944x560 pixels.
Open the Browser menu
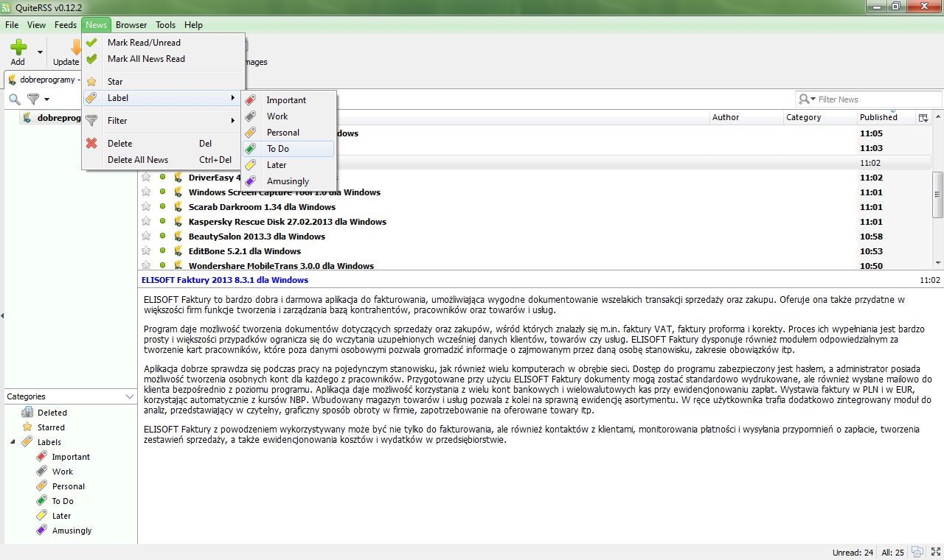(131, 24)
